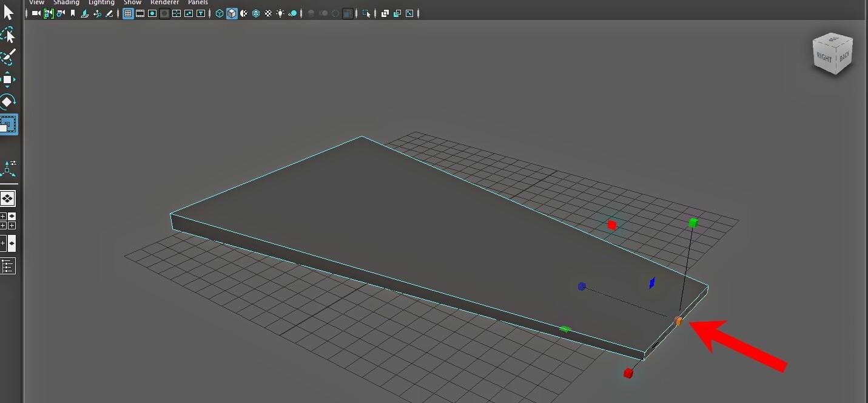Viewport: 868px width, 403px height.
Task: Toggle the viewport grid display
Action: pyautogui.click(x=129, y=13)
